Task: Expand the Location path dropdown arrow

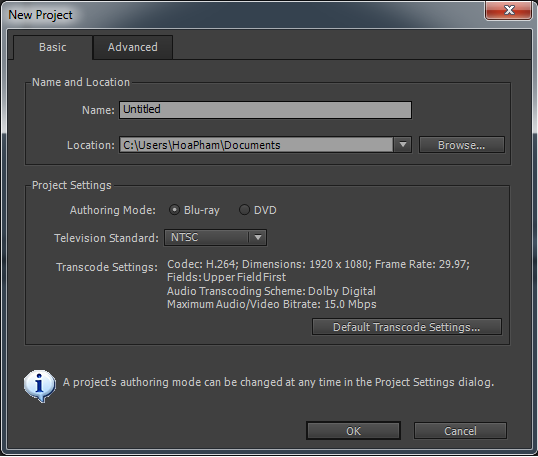Action: click(x=402, y=145)
